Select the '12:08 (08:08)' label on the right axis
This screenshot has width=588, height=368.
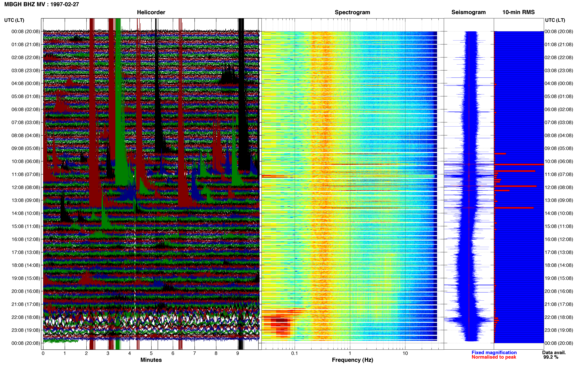[559, 187]
